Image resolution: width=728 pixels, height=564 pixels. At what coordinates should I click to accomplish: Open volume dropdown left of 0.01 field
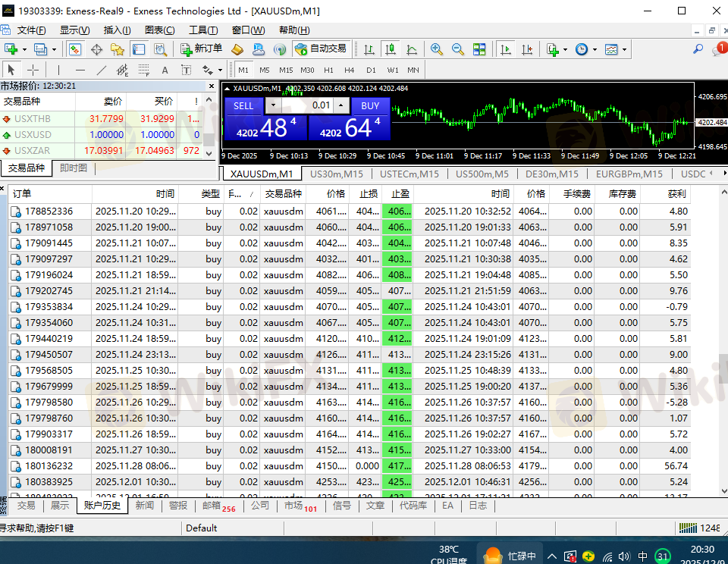point(272,106)
